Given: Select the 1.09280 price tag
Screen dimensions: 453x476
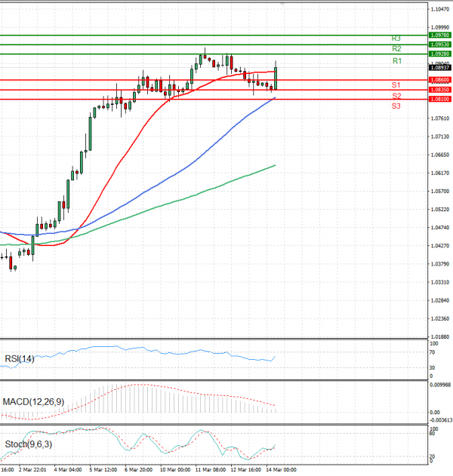Looking at the screenshot, I should 440,54.
